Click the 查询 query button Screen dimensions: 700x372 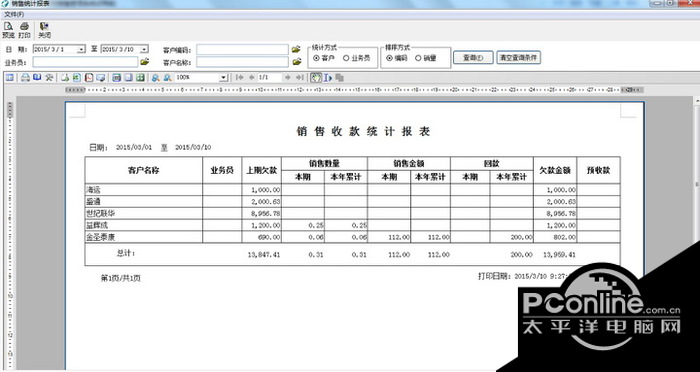[473, 58]
